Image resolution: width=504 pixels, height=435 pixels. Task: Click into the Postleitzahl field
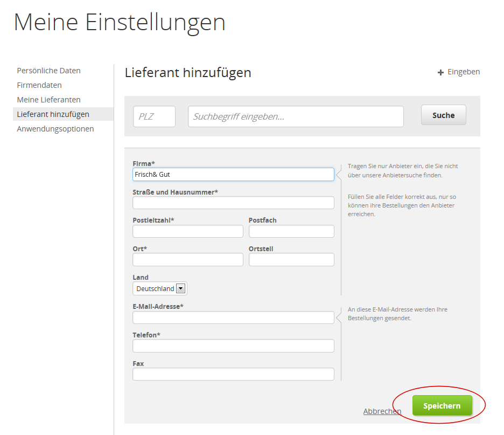tap(187, 231)
